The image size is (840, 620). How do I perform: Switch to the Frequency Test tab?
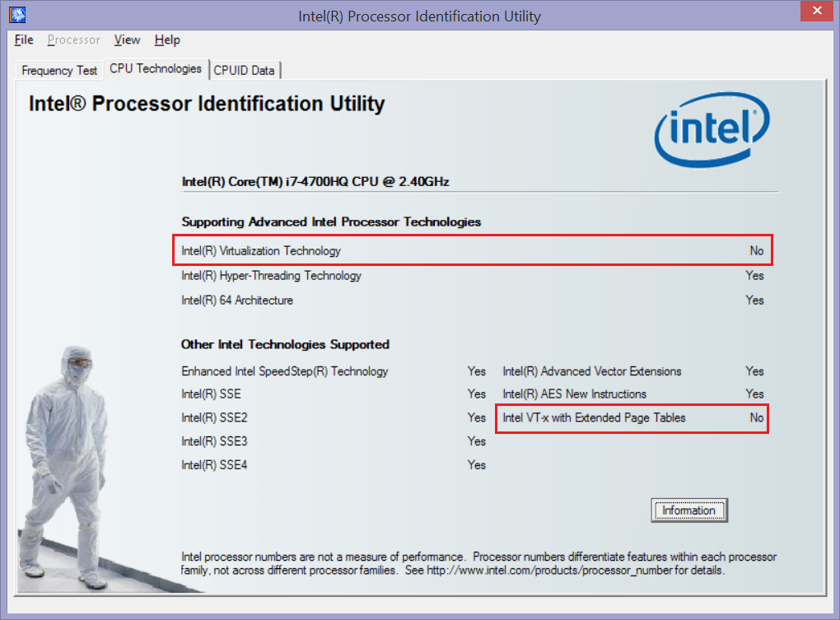pyautogui.click(x=58, y=70)
